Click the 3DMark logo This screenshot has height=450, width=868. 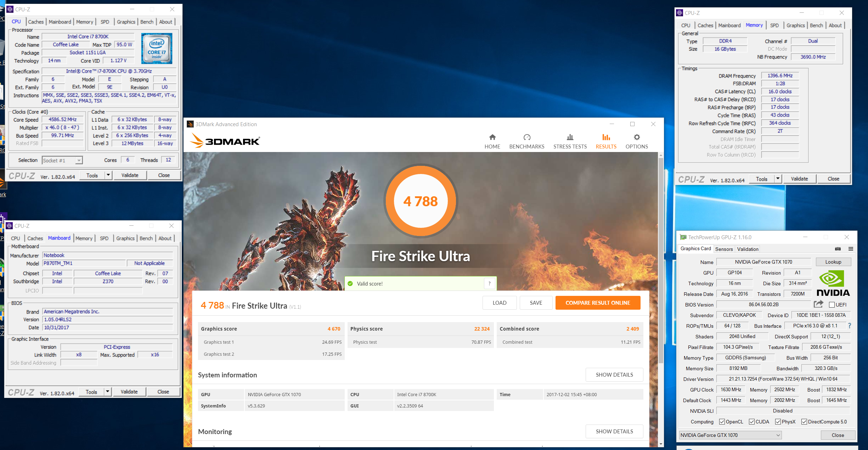click(225, 141)
